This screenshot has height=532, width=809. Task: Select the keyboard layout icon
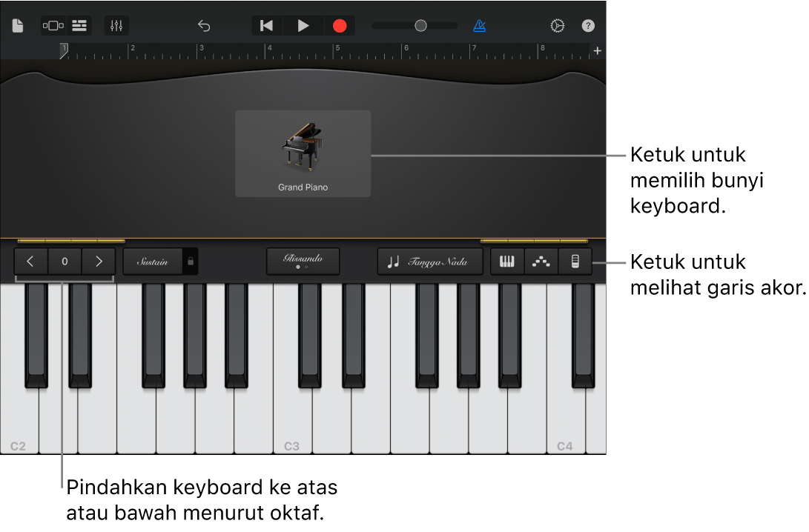coord(507,262)
